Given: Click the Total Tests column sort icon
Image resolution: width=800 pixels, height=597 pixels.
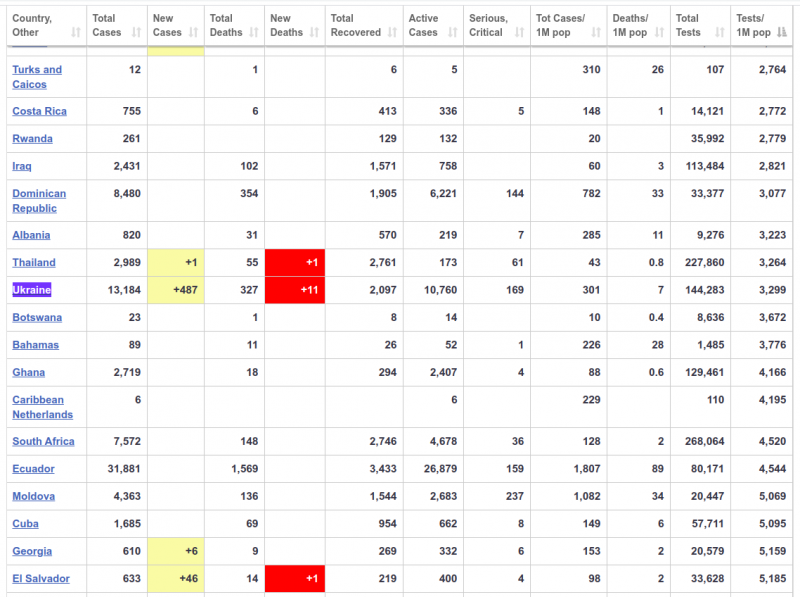Looking at the screenshot, I should (x=720, y=33).
